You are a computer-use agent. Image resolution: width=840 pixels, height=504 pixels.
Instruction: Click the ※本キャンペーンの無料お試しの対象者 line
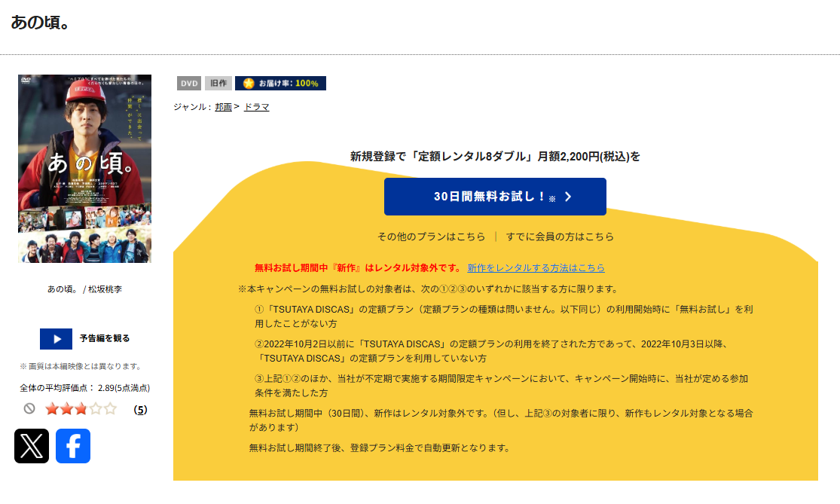(429, 289)
